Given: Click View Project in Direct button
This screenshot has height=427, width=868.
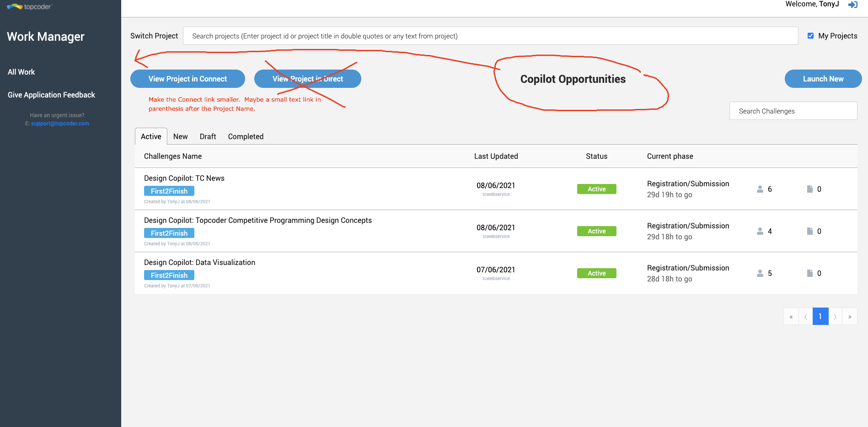Looking at the screenshot, I should (x=308, y=79).
